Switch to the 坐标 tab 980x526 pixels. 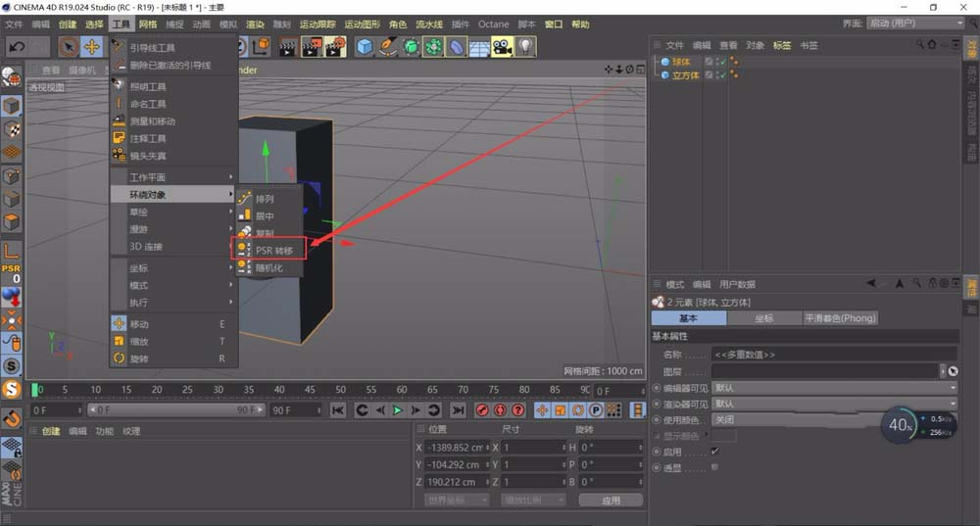[x=763, y=318]
